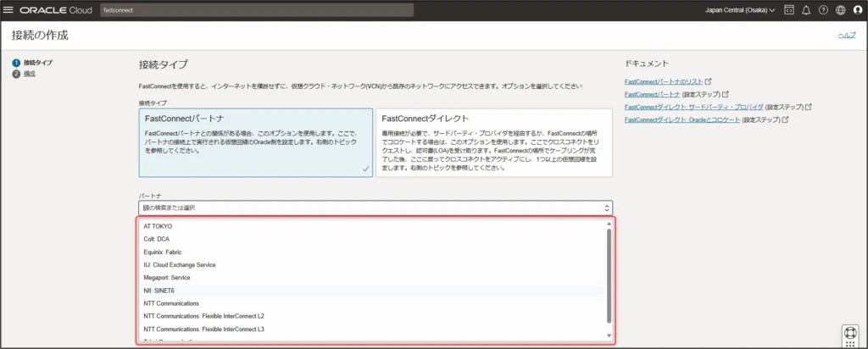
Task: Click external link icon beside サードパーティ・プロバイダ link
Action: 809,107
